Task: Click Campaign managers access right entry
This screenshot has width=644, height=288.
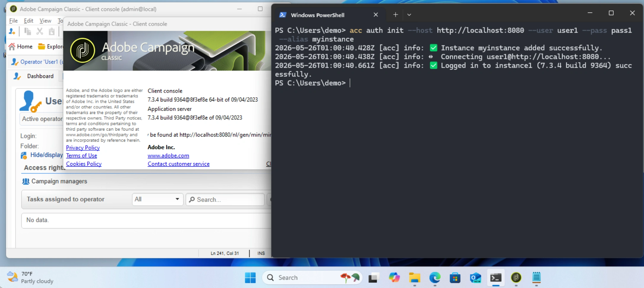Action: (55, 181)
